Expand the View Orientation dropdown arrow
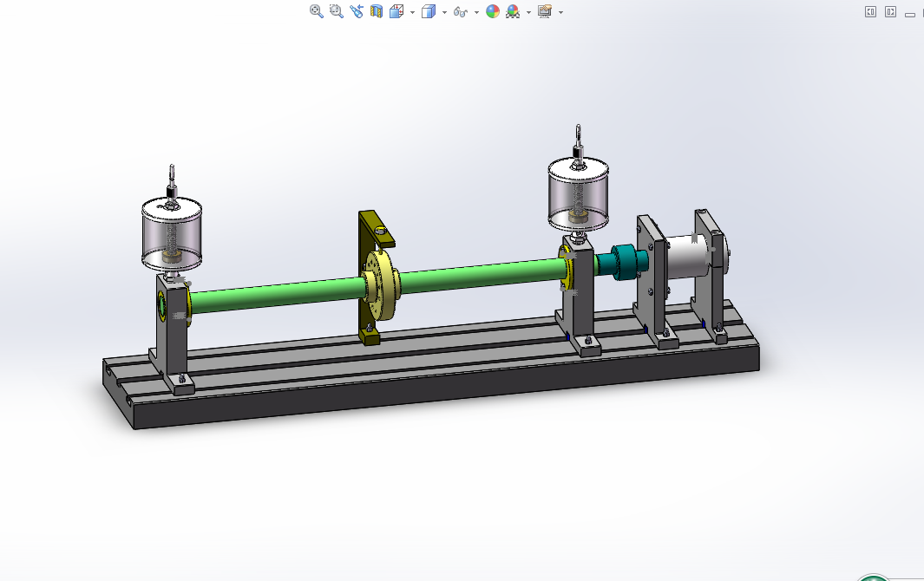 point(412,12)
